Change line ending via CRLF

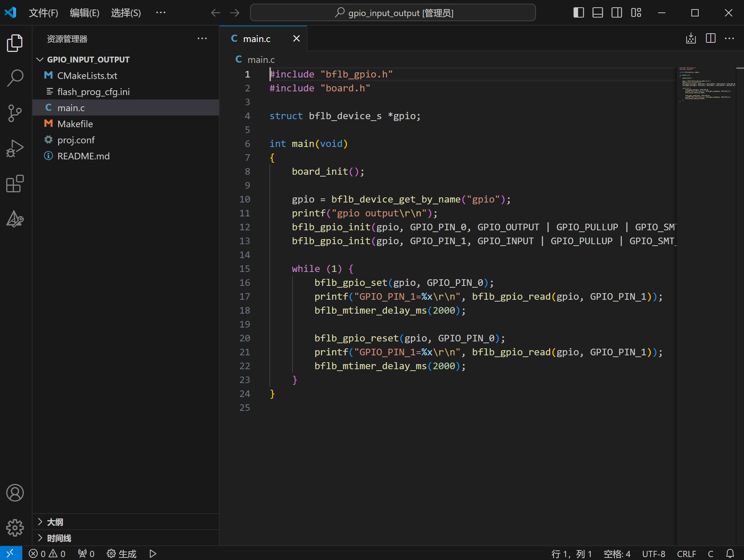686,554
